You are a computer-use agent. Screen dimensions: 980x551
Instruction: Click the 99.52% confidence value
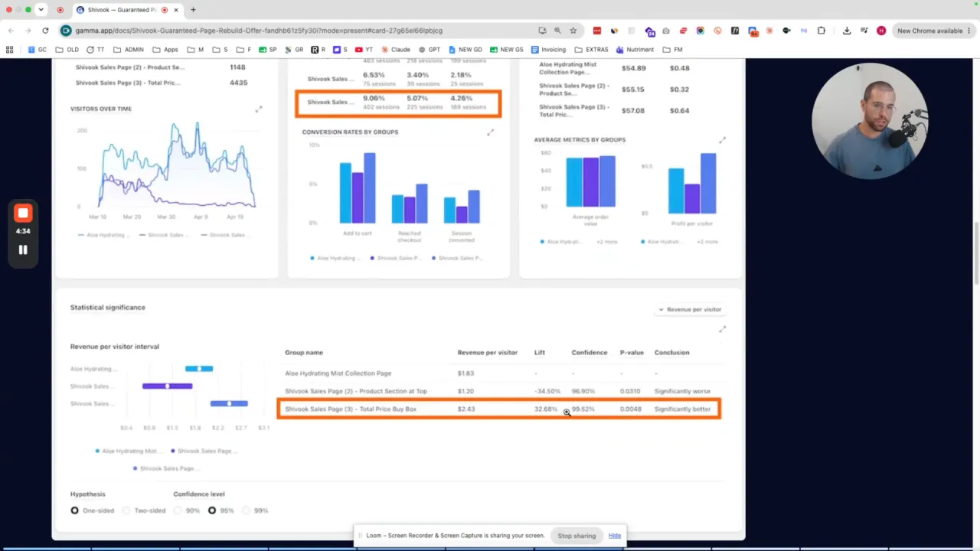(583, 409)
